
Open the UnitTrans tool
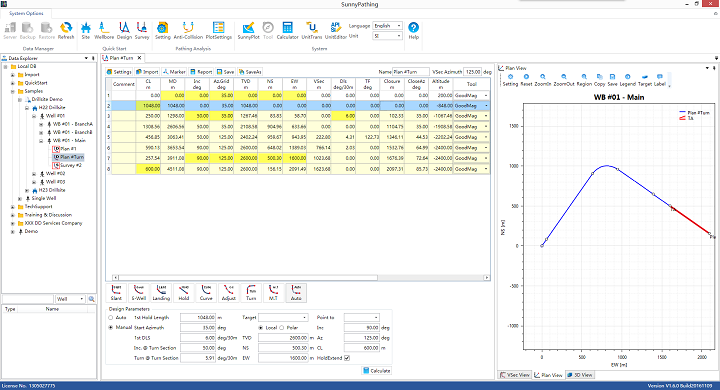point(311,30)
